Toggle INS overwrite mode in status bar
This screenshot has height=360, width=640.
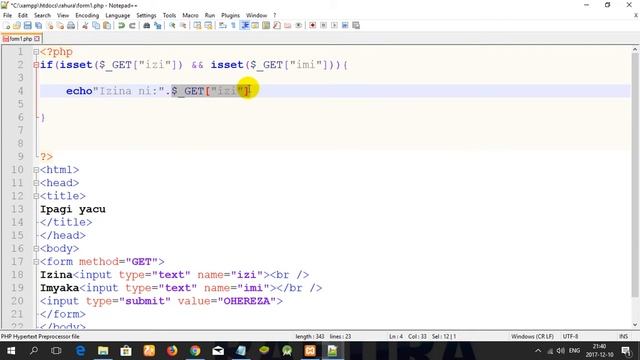[623, 336]
